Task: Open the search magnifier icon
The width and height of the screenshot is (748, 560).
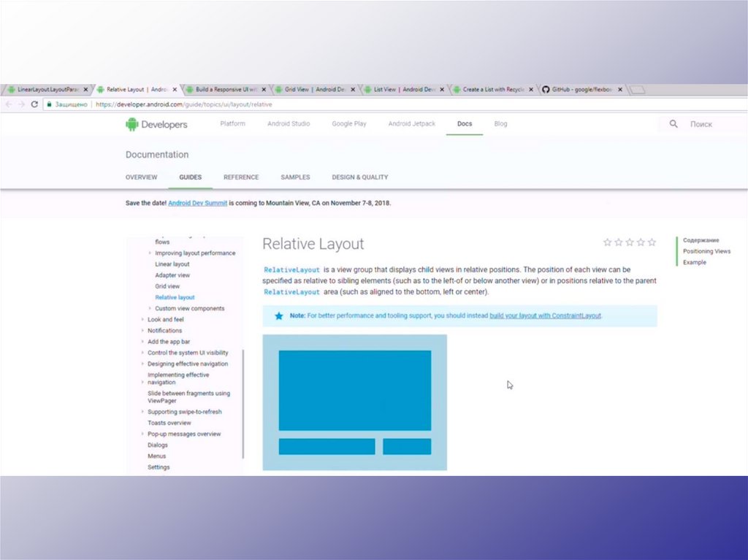Action: tap(673, 124)
